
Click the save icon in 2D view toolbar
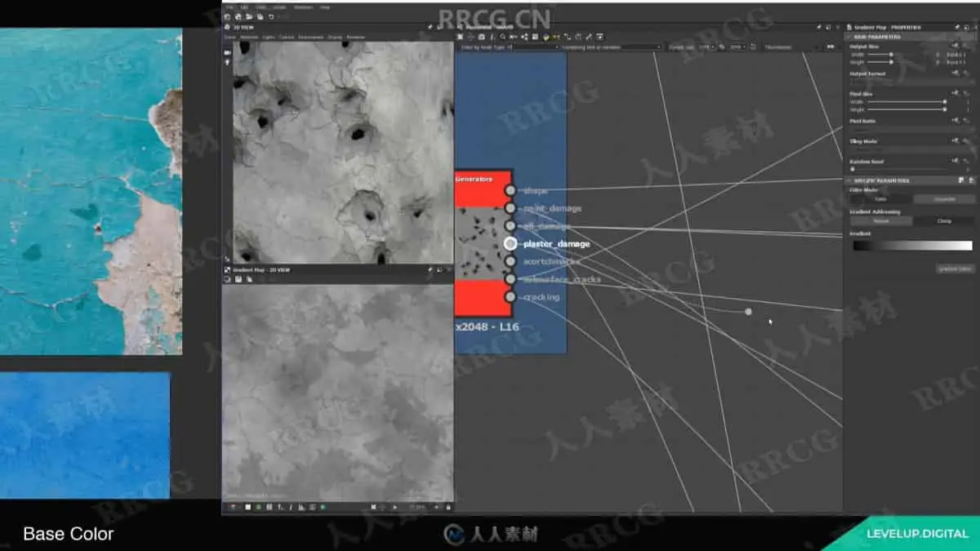point(238,279)
